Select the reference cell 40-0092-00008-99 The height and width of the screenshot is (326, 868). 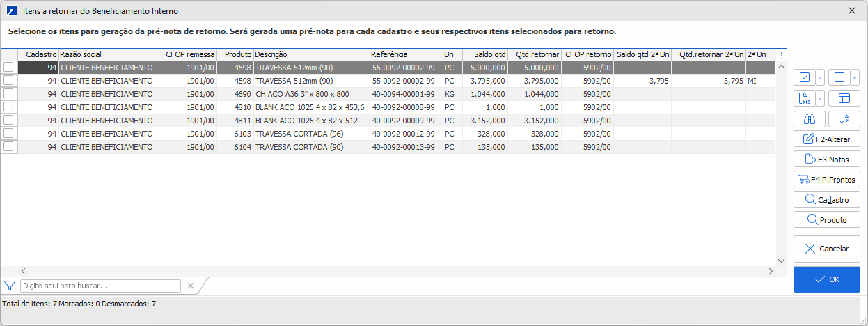tap(406, 107)
